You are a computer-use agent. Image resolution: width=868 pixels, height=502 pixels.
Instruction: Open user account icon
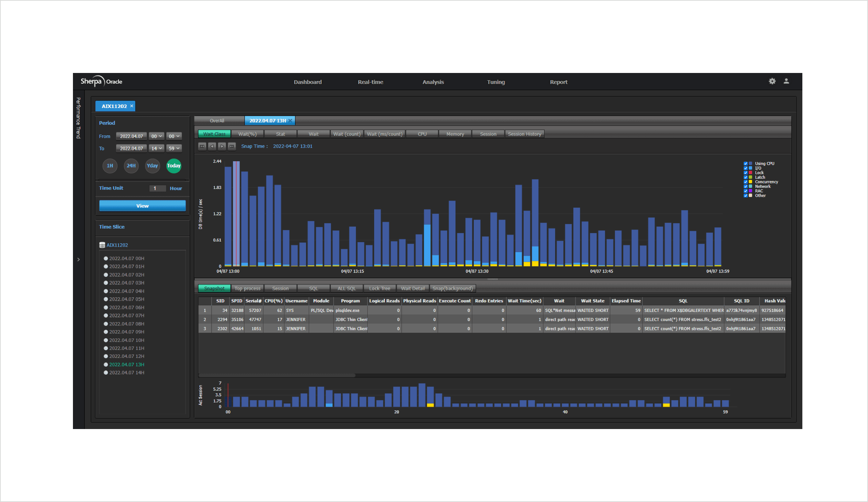pos(786,81)
